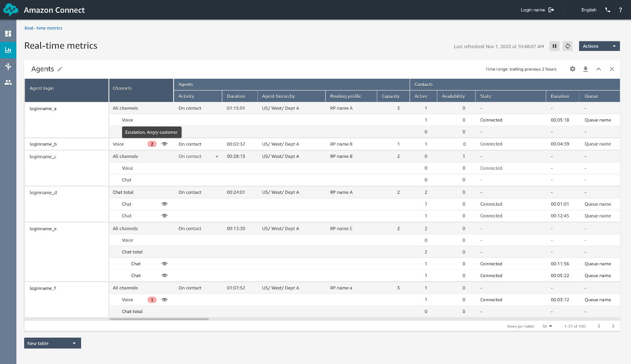Click the Channels column header
The height and width of the screenshot is (364, 631).
141,91
